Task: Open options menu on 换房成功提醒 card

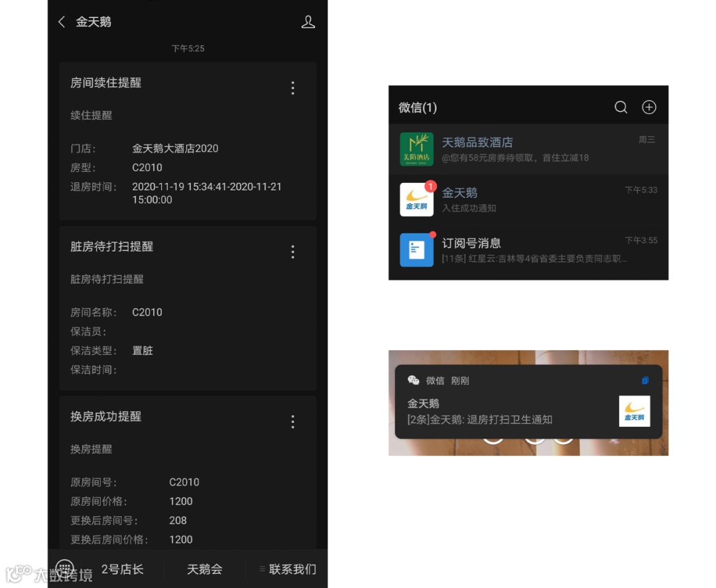Action: pyautogui.click(x=293, y=422)
